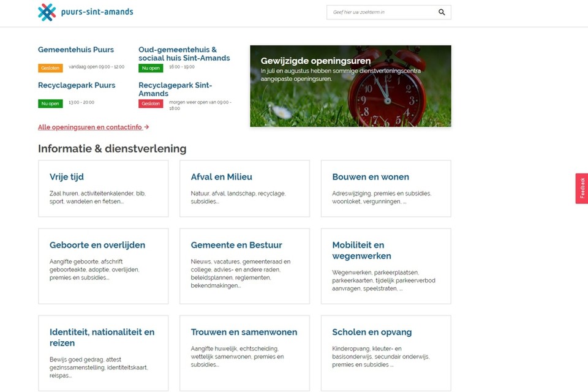Open Recyclagepark Puurs heading
588x392 pixels.
pos(77,85)
